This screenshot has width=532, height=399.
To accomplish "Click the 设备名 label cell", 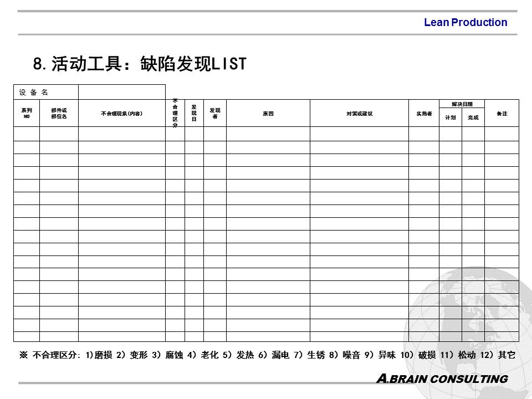I will [45, 92].
